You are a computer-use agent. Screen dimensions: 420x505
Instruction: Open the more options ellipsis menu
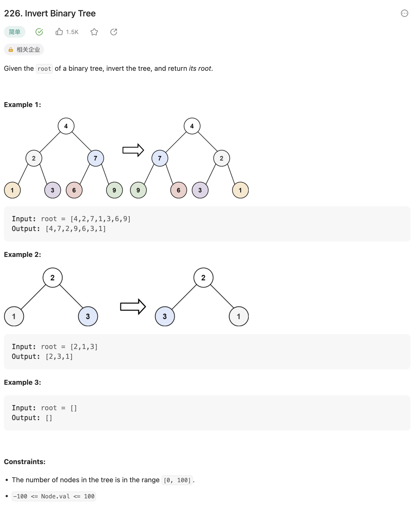(x=404, y=13)
